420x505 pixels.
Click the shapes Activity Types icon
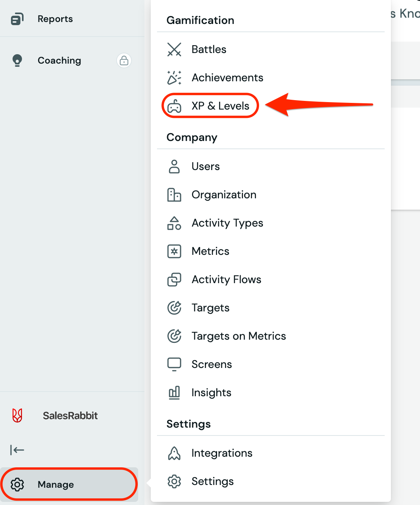point(174,223)
